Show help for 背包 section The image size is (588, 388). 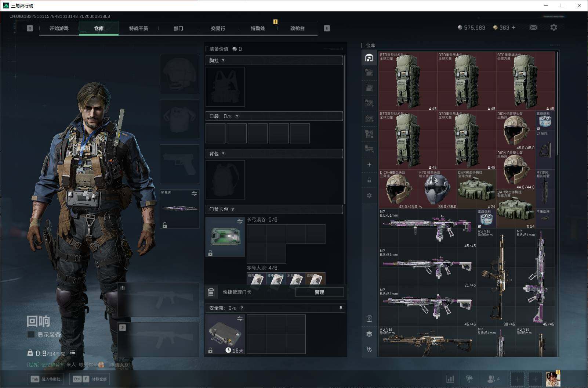pyautogui.click(x=223, y=154)
